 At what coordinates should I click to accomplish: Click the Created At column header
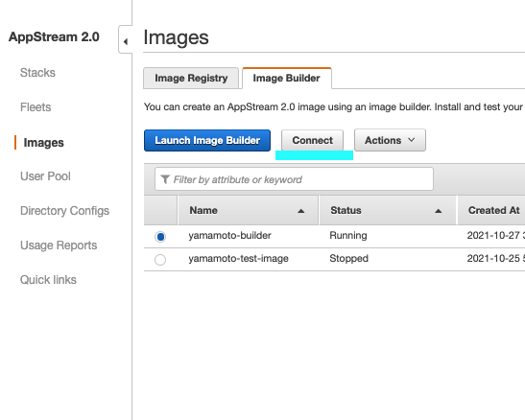493,210
